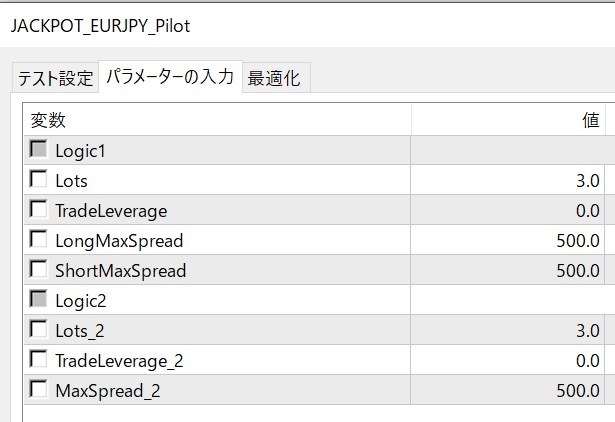
Task: Switch to the テスト設定 tab
Action: [55, 78]
